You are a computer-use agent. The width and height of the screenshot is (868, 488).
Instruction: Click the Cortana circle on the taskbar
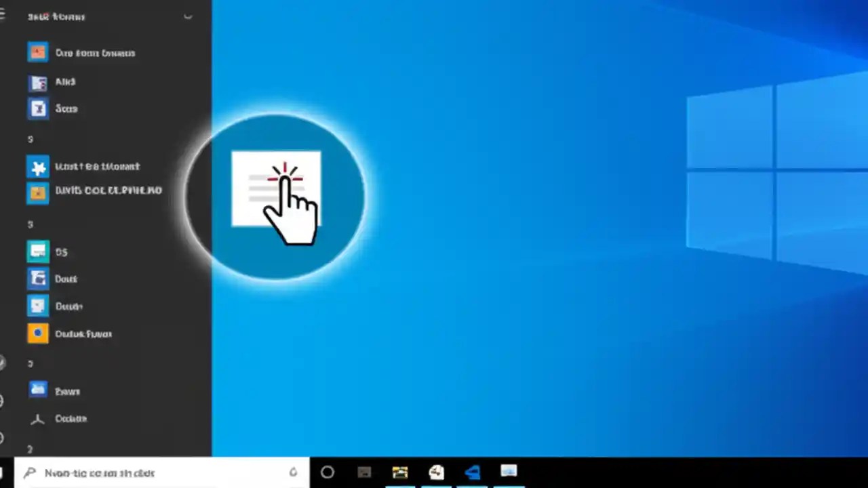tap(328, 472)
